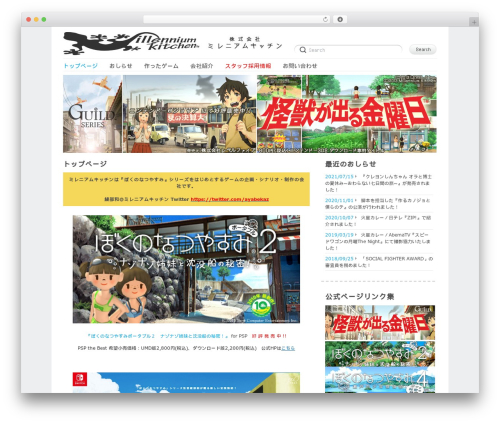Open the 作ったゲーム menu item
Image resolution: width=500 pixels, height=423 pixels.
161,66
